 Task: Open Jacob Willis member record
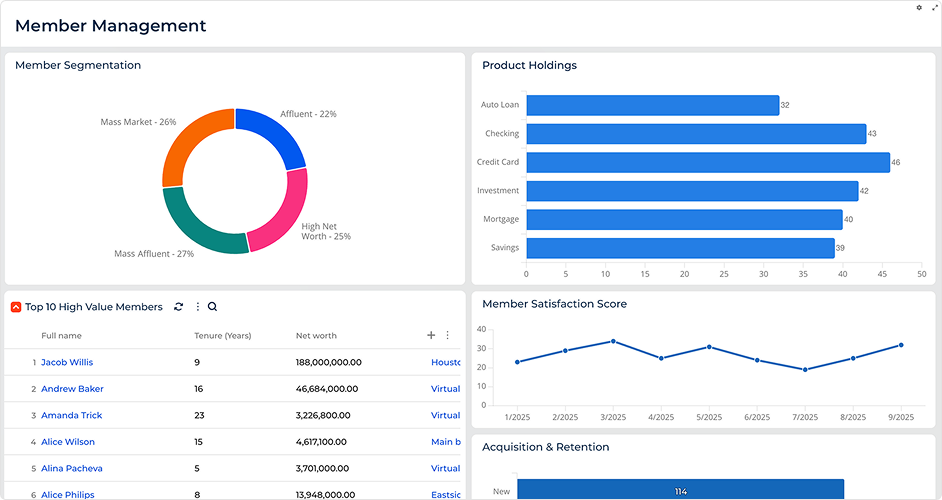click(x=67, y=362)
